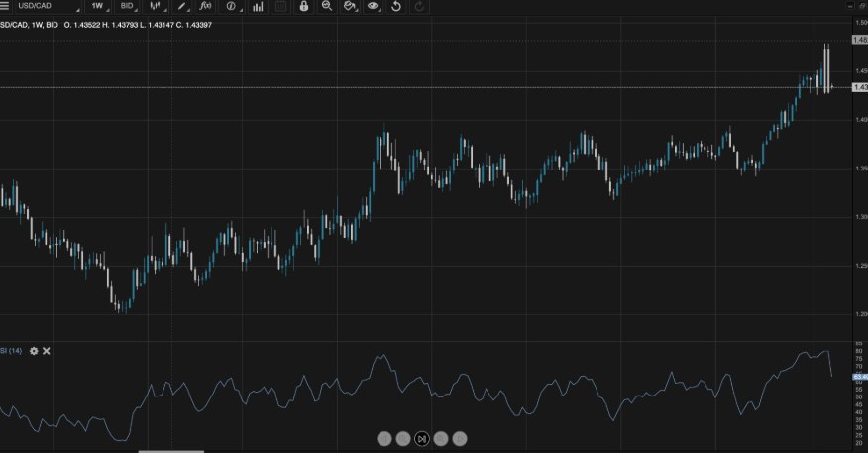
Task: Minimize the chart panel
Action: (x=850, y=6)
